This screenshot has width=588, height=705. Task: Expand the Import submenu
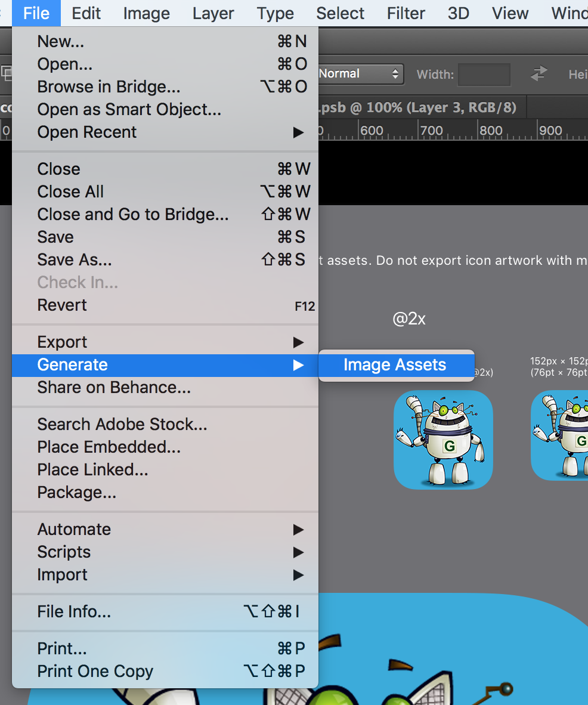pos(165,574)
